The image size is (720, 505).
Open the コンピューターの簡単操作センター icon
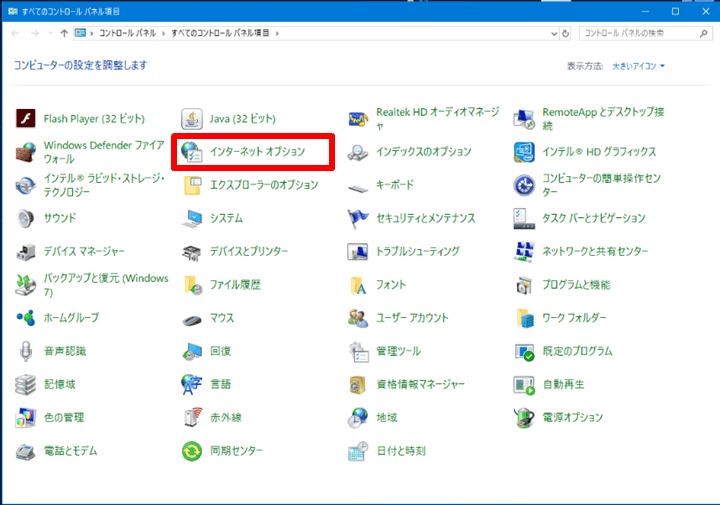(x=524, y=185)
